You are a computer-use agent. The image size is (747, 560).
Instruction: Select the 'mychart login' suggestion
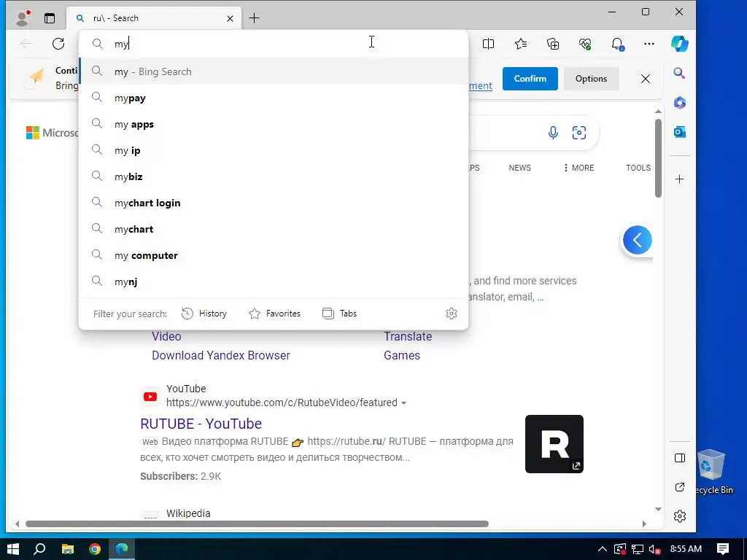coord(274,203)
